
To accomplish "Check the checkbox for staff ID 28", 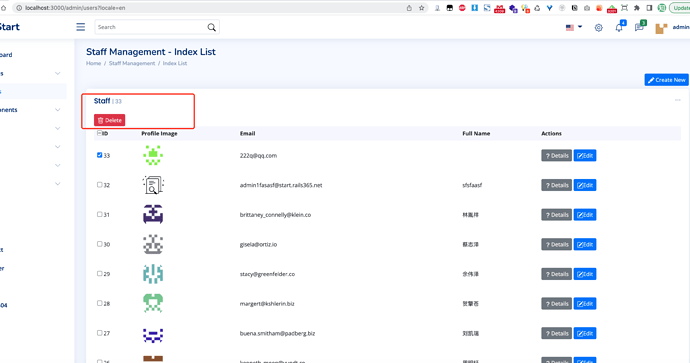I will (99, 303).
